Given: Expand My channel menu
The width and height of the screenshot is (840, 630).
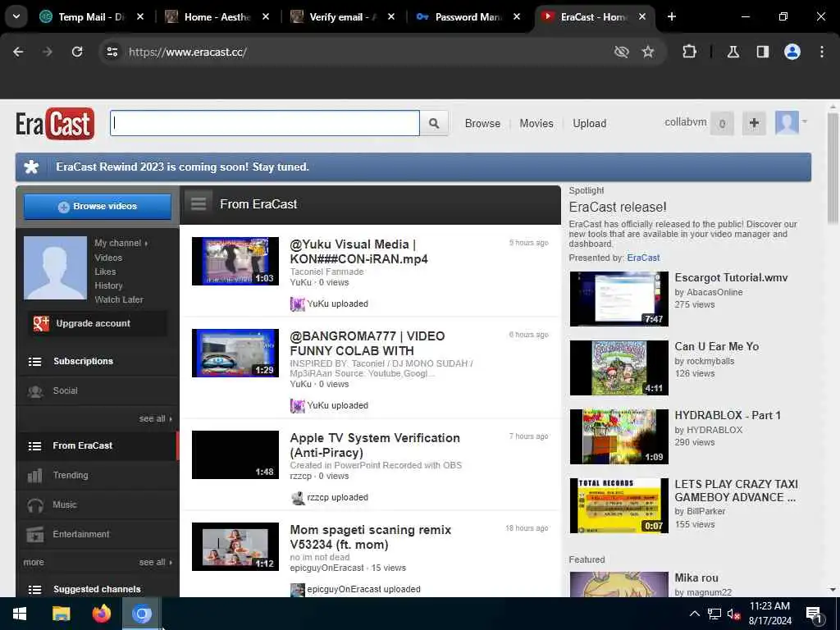Looking at the screenshot, I should 121,243.
